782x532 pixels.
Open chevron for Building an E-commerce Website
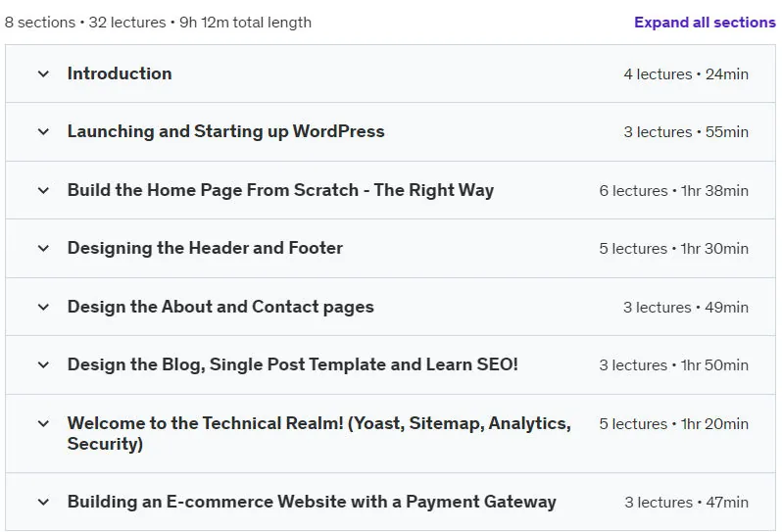43,502
